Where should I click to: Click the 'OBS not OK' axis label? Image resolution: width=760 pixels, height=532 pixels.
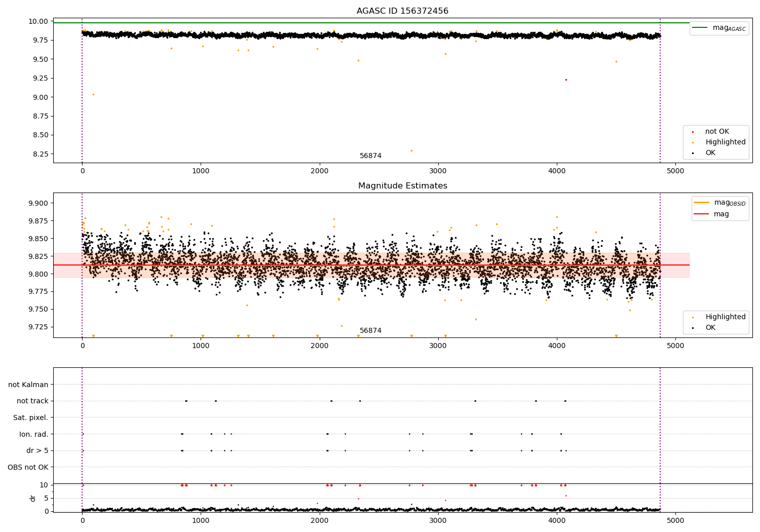tap(28, 467)
